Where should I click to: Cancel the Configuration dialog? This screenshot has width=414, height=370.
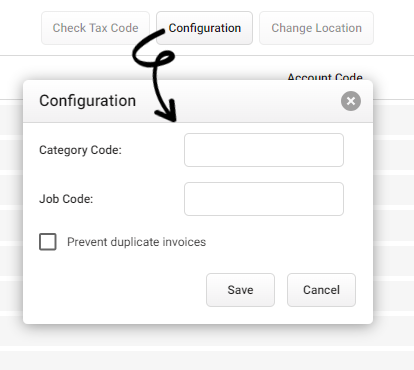tap(321, 290)
